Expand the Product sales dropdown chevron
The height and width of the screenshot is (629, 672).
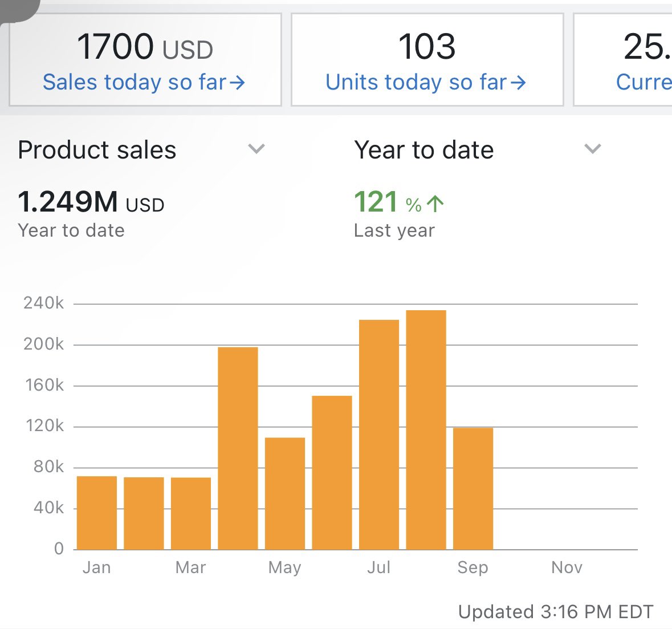pos(256,149)
